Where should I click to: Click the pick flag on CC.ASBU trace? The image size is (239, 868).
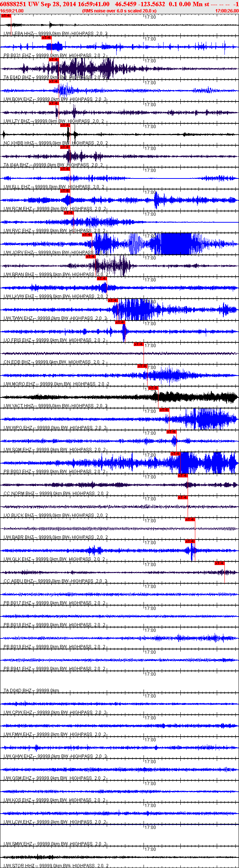tap(220, 563)
